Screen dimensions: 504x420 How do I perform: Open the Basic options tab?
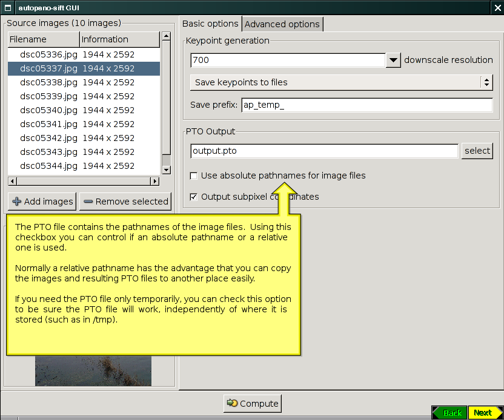(210, 24)
